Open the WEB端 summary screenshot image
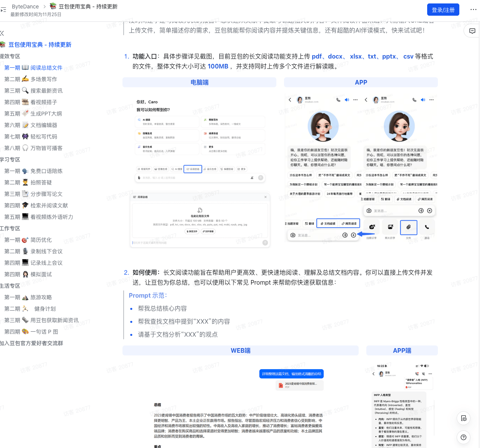 point(240,406)
